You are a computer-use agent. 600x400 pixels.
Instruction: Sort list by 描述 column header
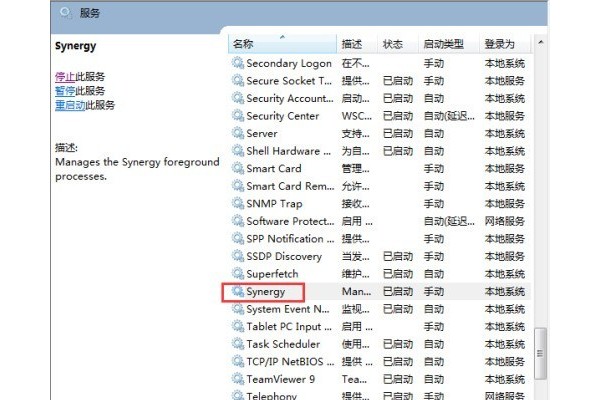pyautogui.click(x=357, y=44)
